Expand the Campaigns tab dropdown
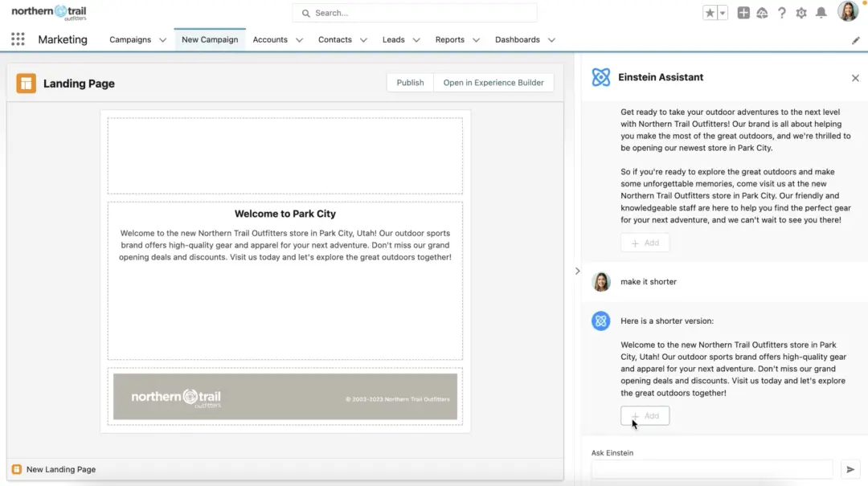868x486 pixels. [x=162, y=40]
